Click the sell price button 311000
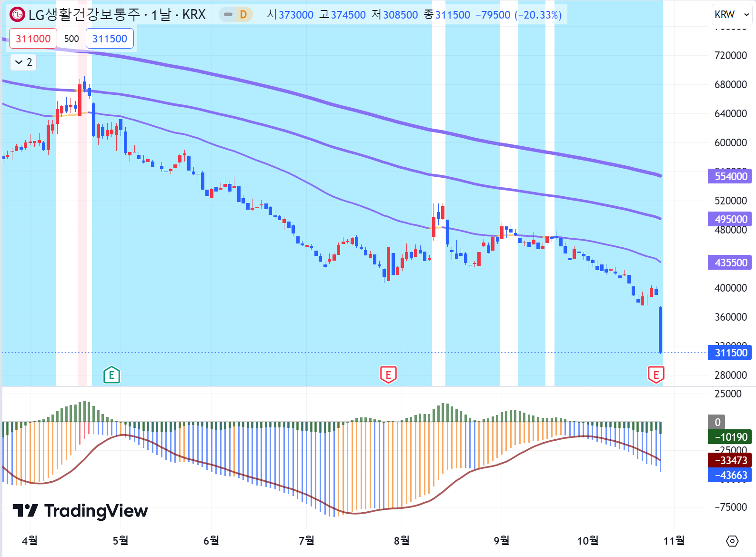 click(33, 39)
